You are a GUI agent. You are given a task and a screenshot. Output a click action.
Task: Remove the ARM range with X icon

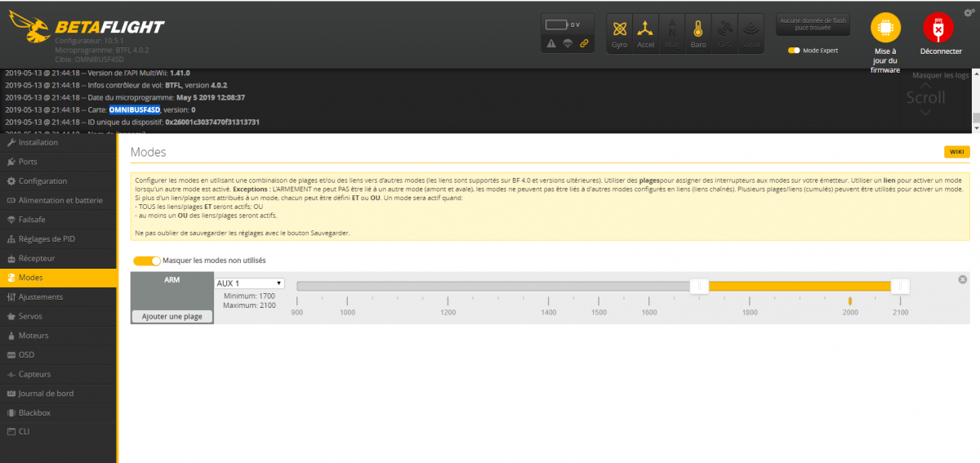tap(962, 280)
